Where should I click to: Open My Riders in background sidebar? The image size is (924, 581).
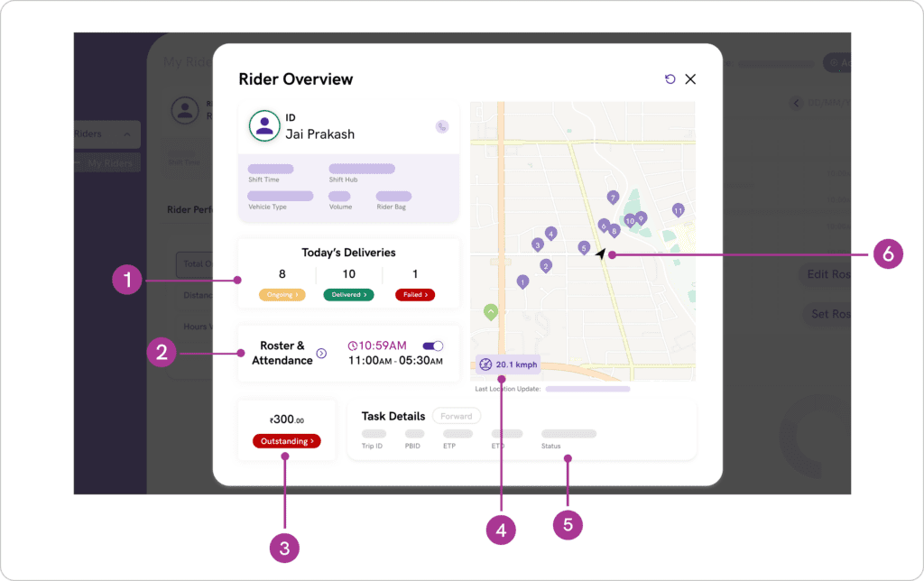[x=109, y=163]
